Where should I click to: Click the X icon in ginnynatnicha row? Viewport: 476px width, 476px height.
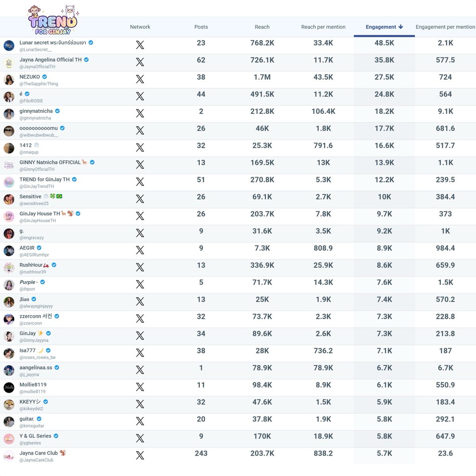pyautogui.click(x=140, y=113)
